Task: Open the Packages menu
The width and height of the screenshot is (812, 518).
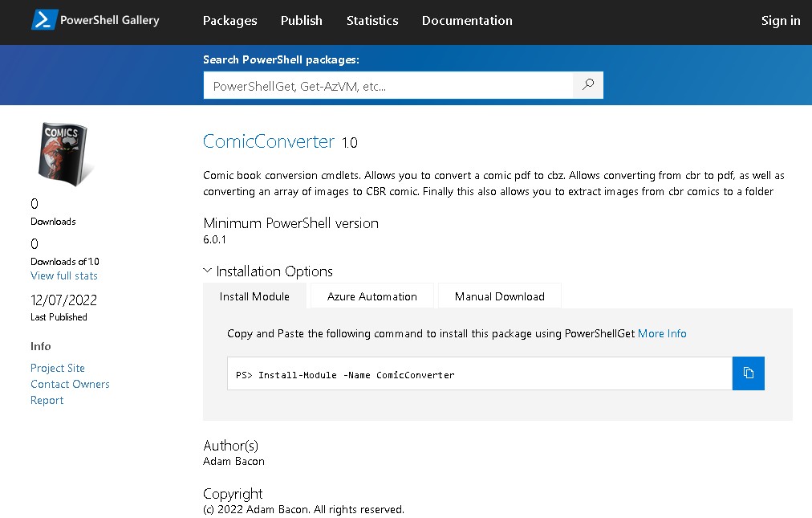Action: point(230,21)
